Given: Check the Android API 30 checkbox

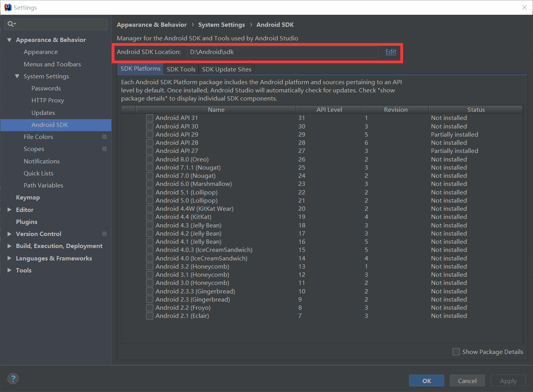Looking at the screenshot, I should pyautogui.click(x=149, y=126).
